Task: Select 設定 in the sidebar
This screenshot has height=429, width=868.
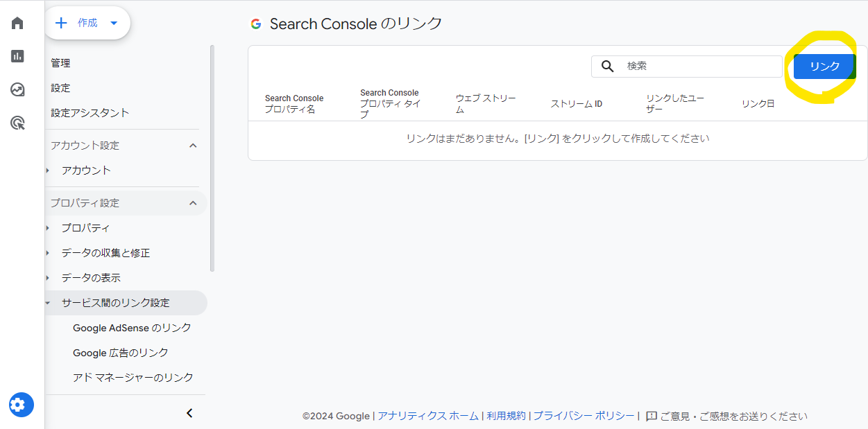Action: (60, 88)
